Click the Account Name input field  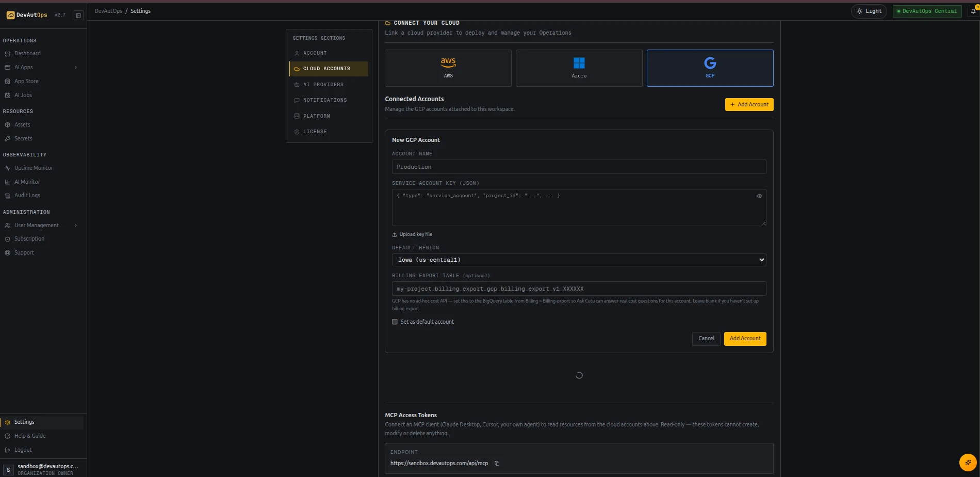tap(579, 167)
